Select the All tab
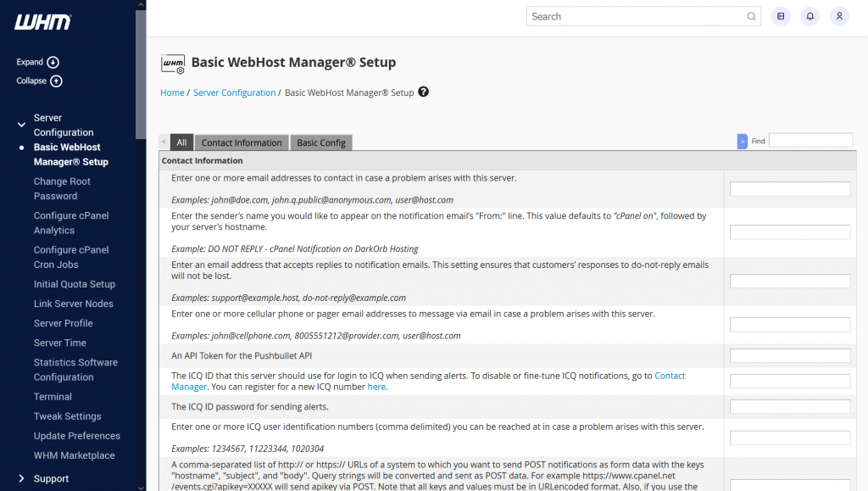 (181, 142)
